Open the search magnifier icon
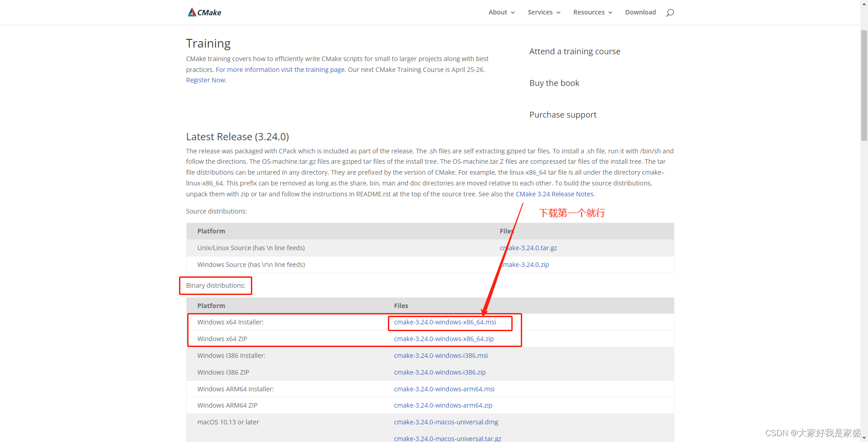 [670, 13]
